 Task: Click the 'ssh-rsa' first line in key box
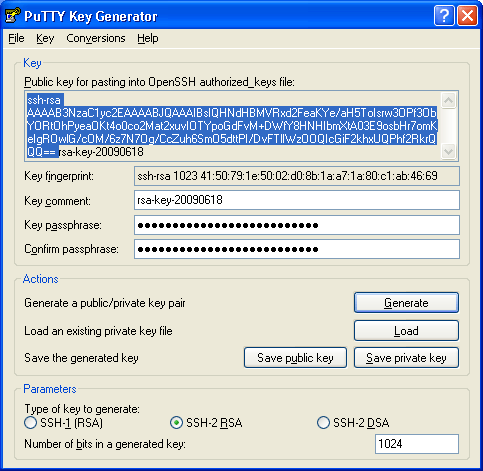[x=44, y=100]
